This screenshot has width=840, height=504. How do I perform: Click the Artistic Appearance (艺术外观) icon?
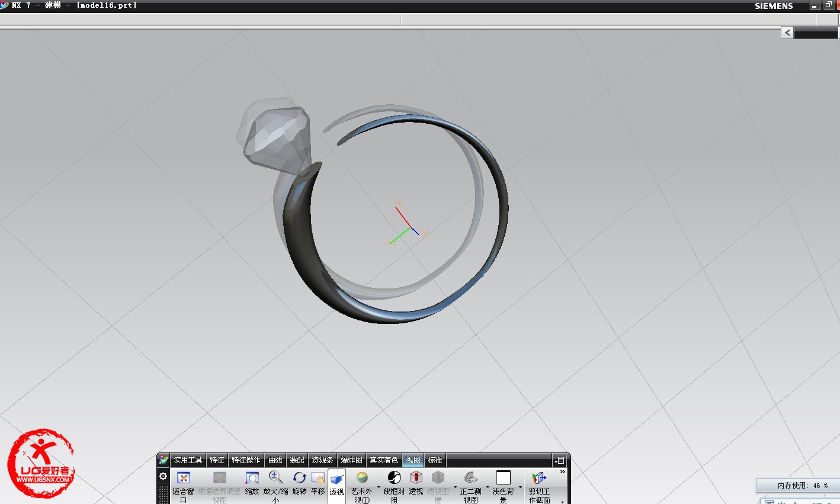362,477
